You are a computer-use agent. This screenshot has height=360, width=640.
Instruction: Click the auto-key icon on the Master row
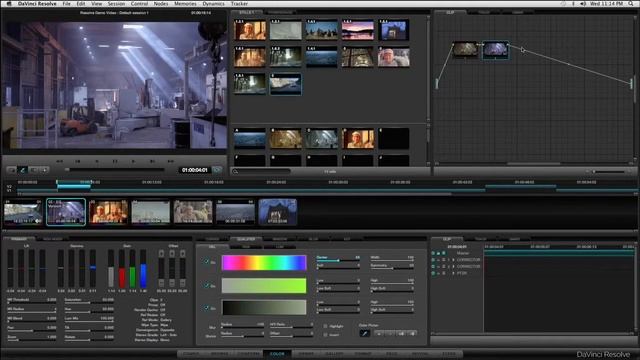444,253
